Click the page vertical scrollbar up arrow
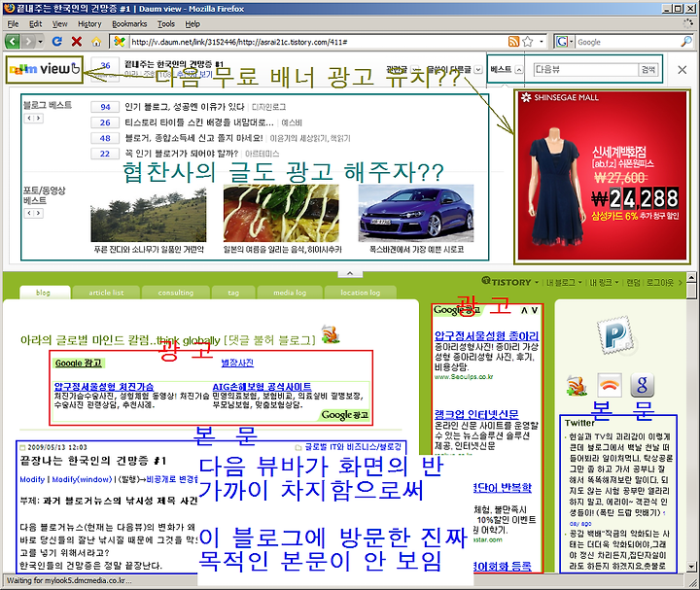 coord(691,277)
